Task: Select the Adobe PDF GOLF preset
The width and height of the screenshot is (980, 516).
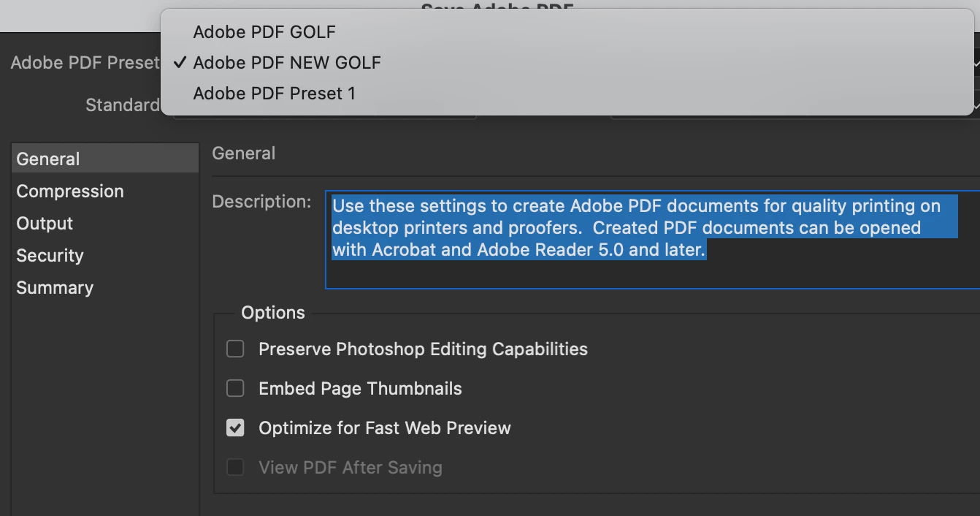Action: 567,32
